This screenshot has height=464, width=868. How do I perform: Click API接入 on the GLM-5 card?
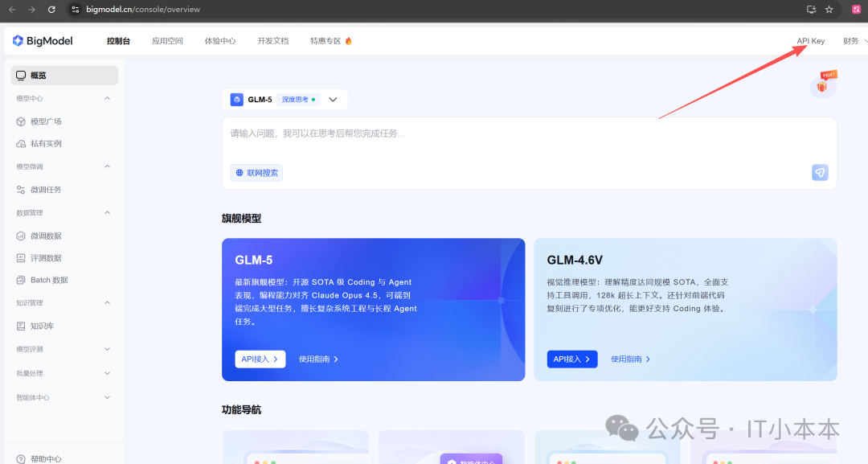coord(260,359)
